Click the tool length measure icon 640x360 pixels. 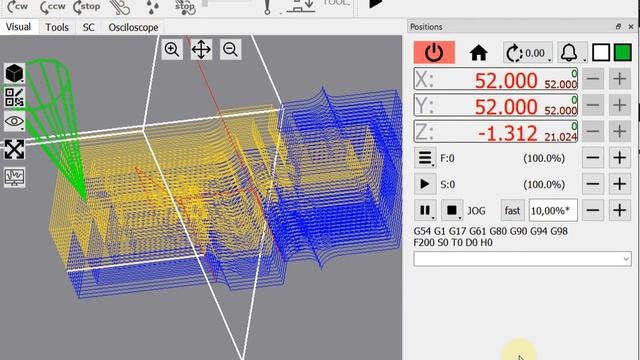tap(301, 7)
